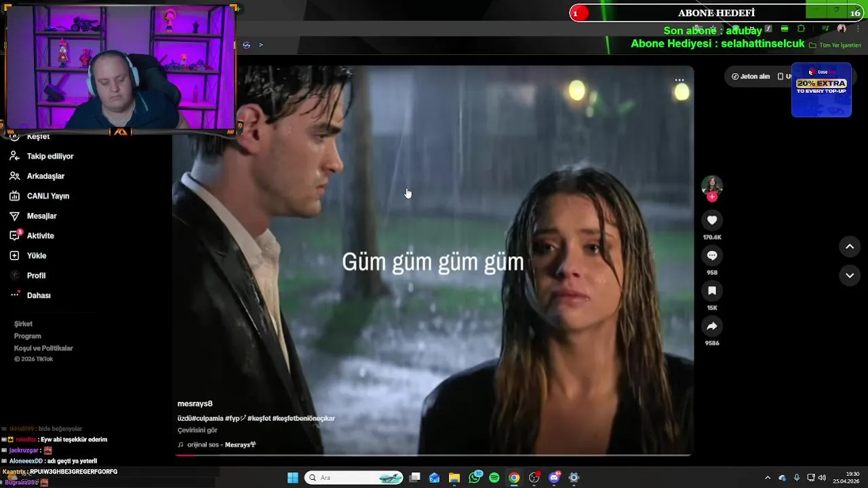Like the video with the heart icon
Screen dimensions: 868x488
tap(712, 220)
